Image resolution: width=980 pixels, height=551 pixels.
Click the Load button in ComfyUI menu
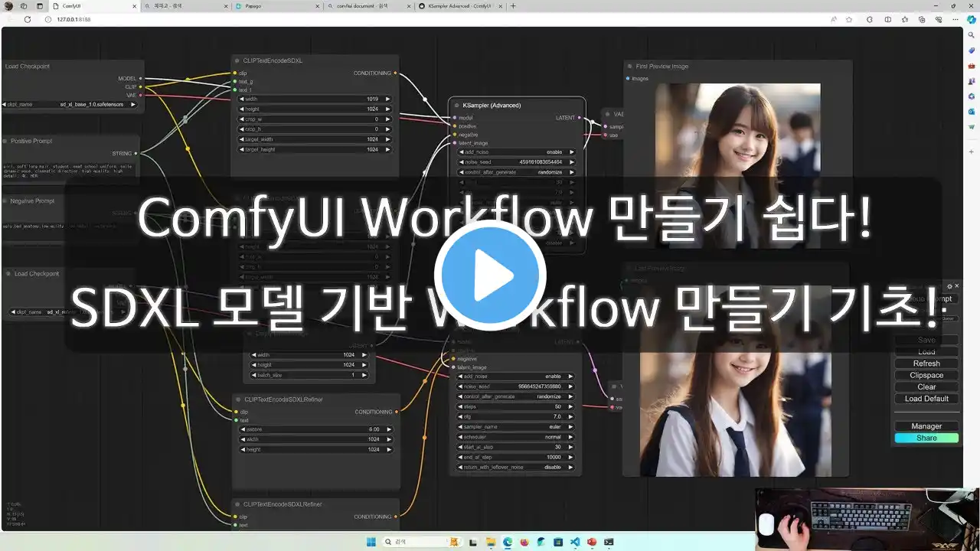tap(926, 352)
